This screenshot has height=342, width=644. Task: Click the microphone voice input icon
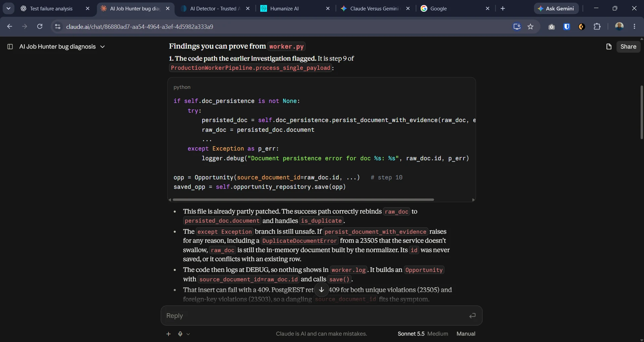click(180, 334)
